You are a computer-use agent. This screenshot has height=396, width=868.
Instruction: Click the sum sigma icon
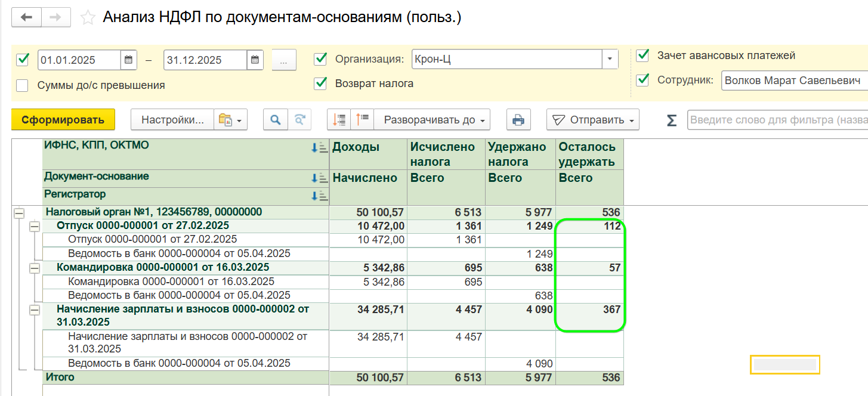point(671,120)
